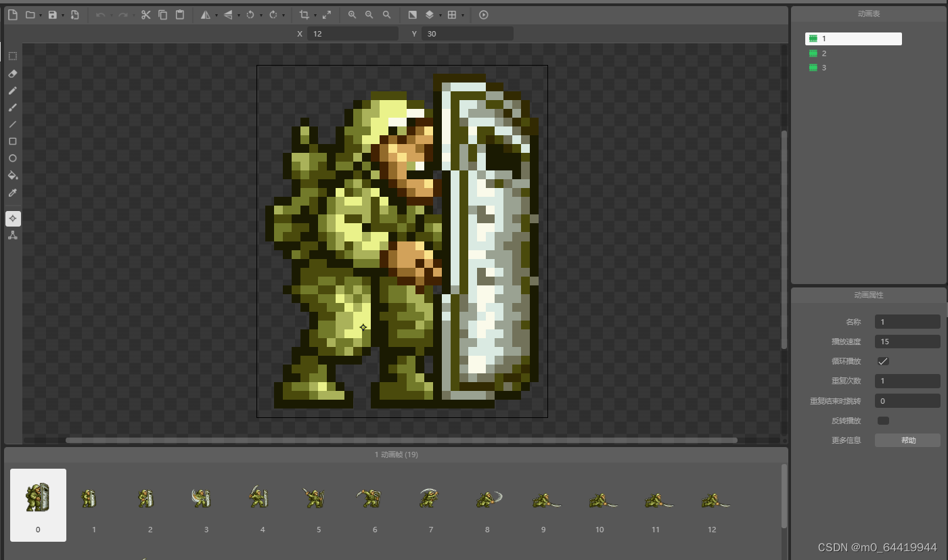Flip the image vertically
Image resolution: width=948 pixels, height=560 pixels.
pos(228,15)
